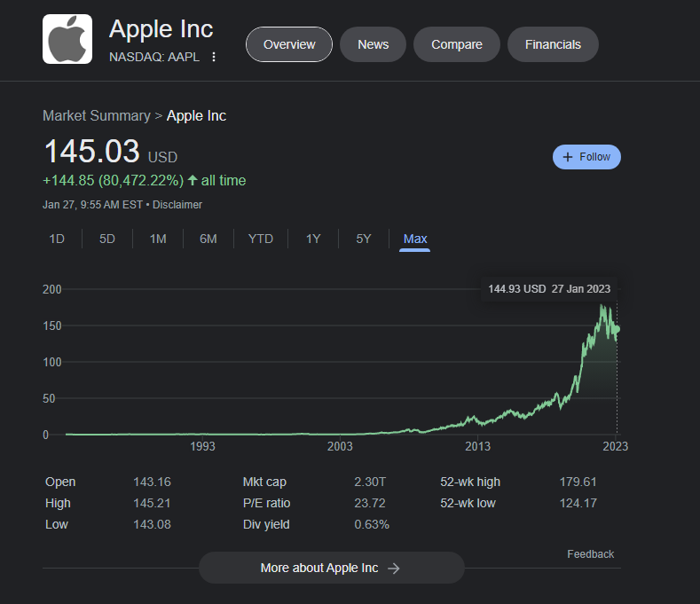Open the News tab
This screenshot has width=700, height=604.
coord(373,44)
